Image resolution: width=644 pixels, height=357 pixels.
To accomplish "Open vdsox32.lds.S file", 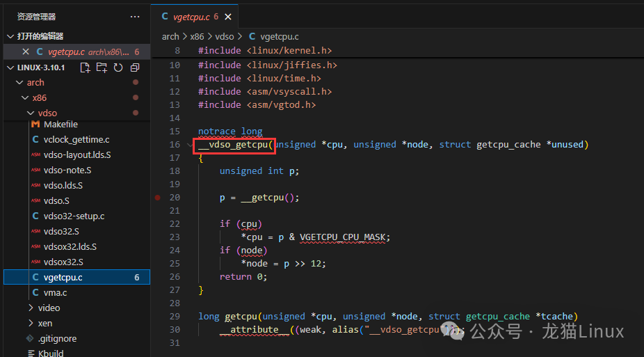I will coord(70,246).
